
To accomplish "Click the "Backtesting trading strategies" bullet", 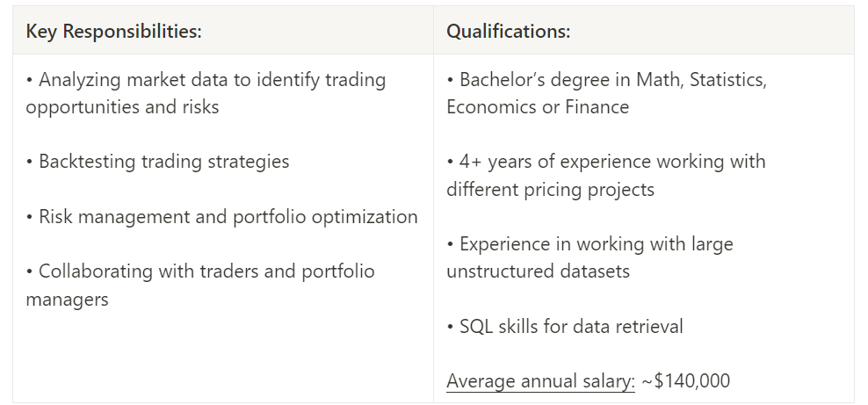I will [x=157, y=162].
